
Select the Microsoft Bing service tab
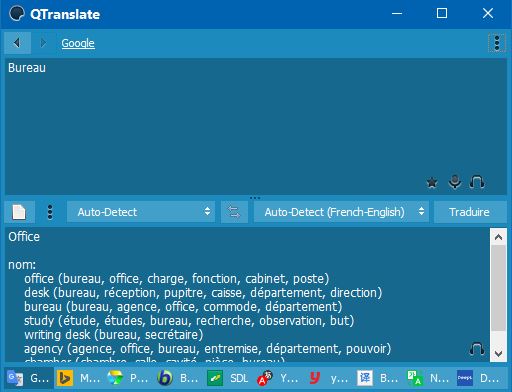click(x=79, y=378)
